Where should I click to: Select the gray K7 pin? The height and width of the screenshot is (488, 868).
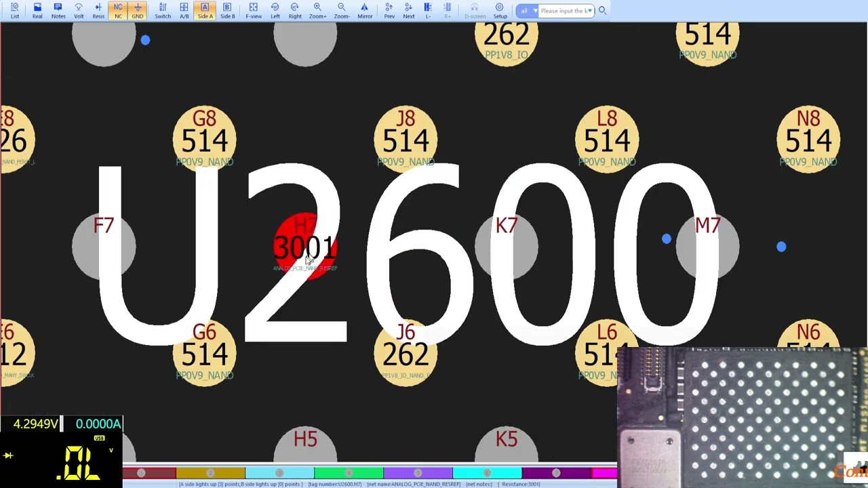point(507,246)
